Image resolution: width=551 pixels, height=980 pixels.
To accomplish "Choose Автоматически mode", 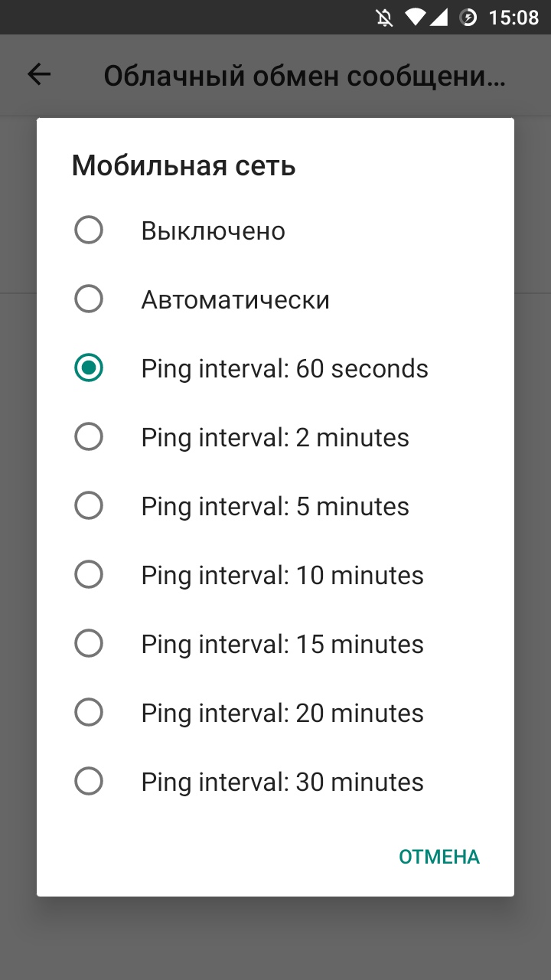I will click(x=89, y=299).
